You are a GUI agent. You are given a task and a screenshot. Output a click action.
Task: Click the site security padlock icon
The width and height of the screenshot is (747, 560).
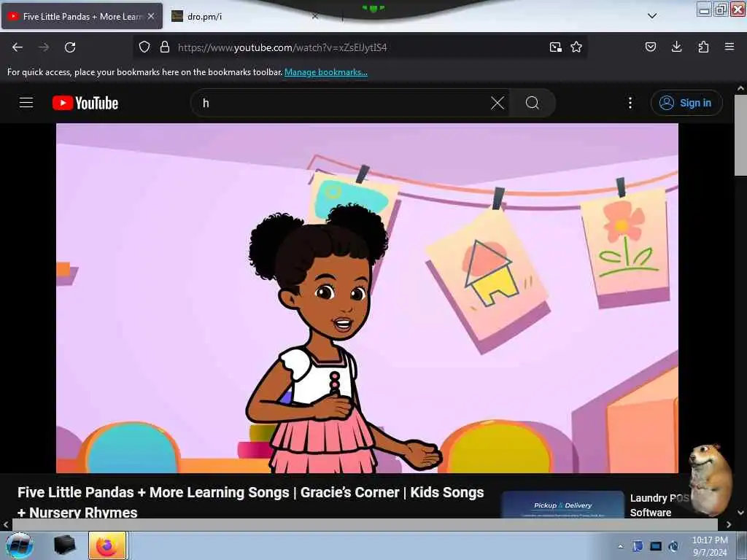tap(165, 47)
